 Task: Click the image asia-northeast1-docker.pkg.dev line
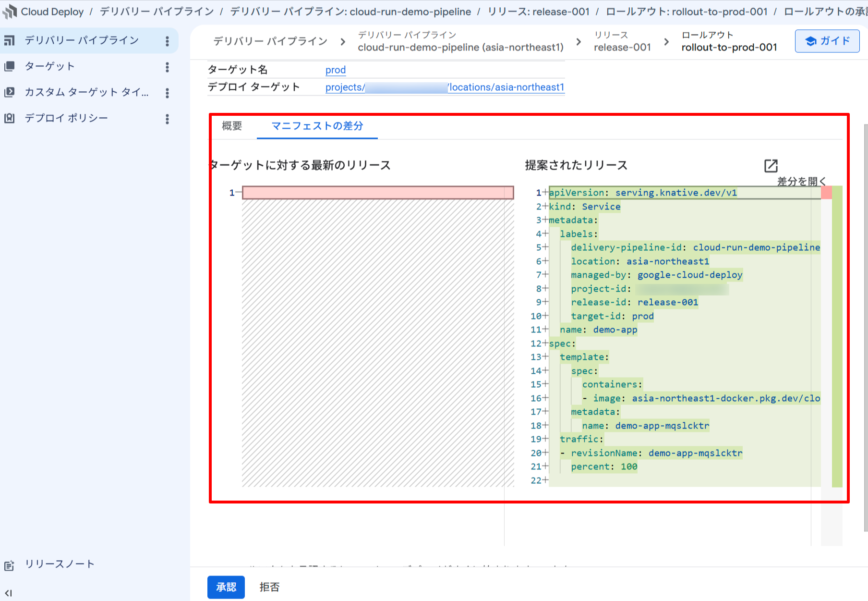point(701,398)
